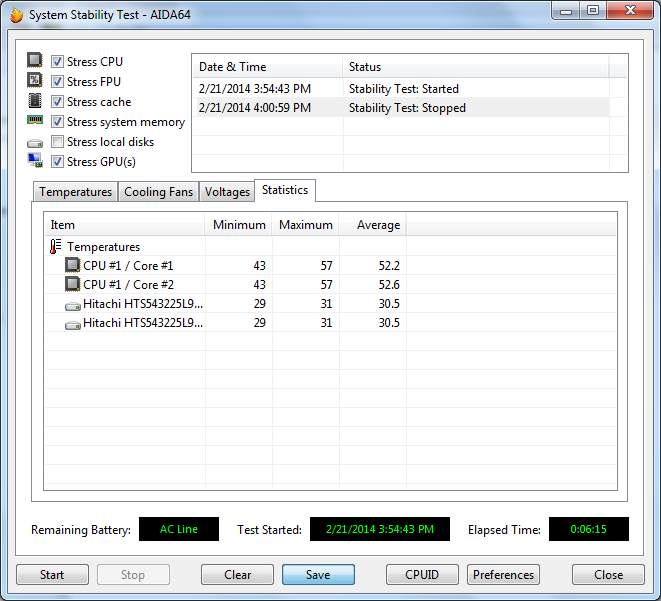Click the 52.6 average value

(389, 284)
